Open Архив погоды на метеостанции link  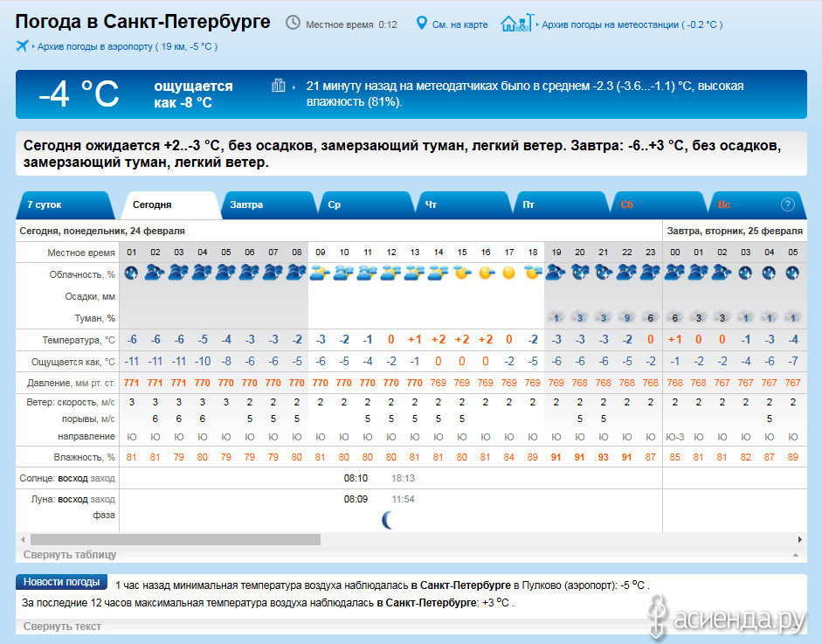(632, 24)
